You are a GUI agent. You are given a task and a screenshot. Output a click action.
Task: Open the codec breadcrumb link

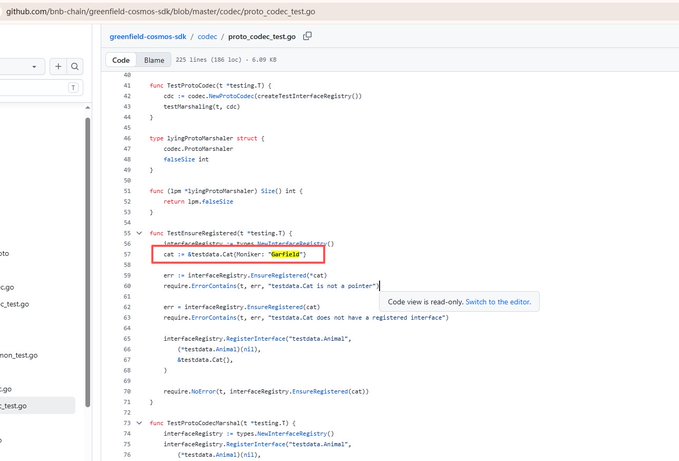click(x=207, y=37)
